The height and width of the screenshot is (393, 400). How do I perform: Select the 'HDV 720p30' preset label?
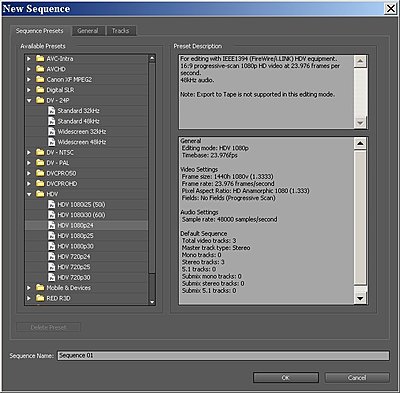[x=74, y=277]
